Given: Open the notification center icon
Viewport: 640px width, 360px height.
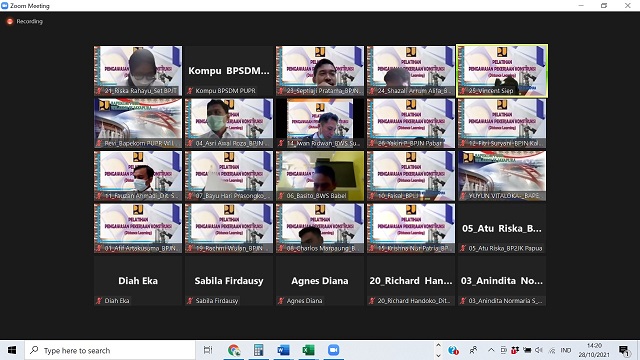Looking at the screenshot, I should click(x=623, y=350).
